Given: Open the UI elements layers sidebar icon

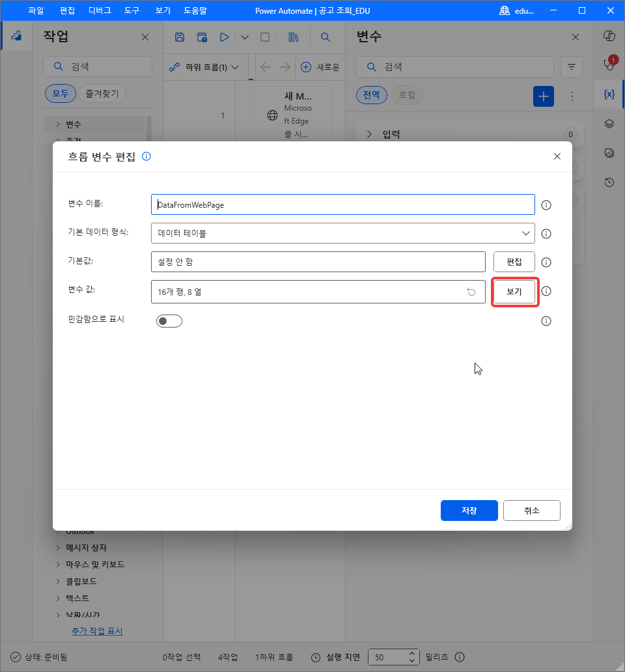Looking at the screenshot, I should [609, 124].
